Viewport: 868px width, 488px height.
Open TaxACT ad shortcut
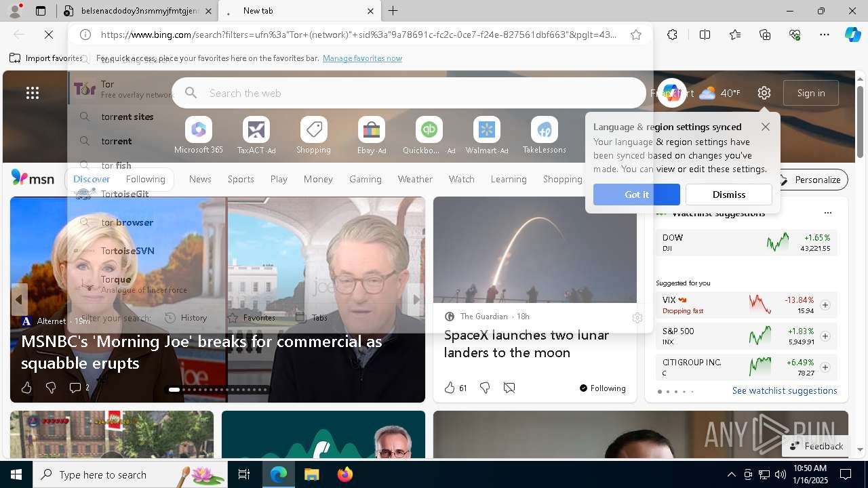tap(256, 136)
